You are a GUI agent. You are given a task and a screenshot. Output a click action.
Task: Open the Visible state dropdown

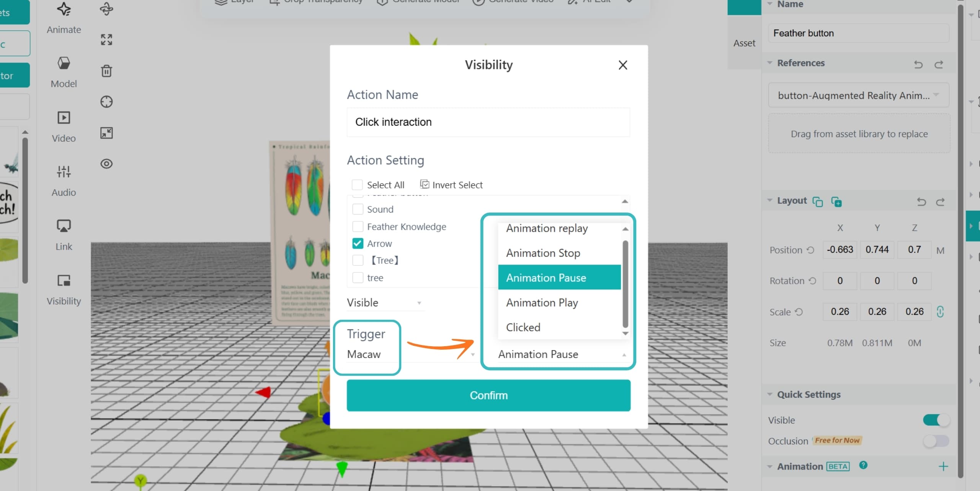pos(385,303)
